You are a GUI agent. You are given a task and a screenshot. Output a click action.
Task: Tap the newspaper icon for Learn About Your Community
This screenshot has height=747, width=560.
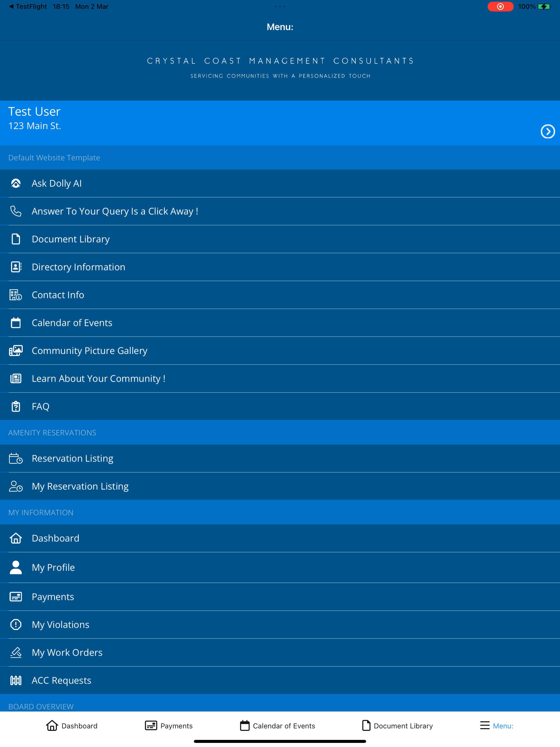coord(16,378)
